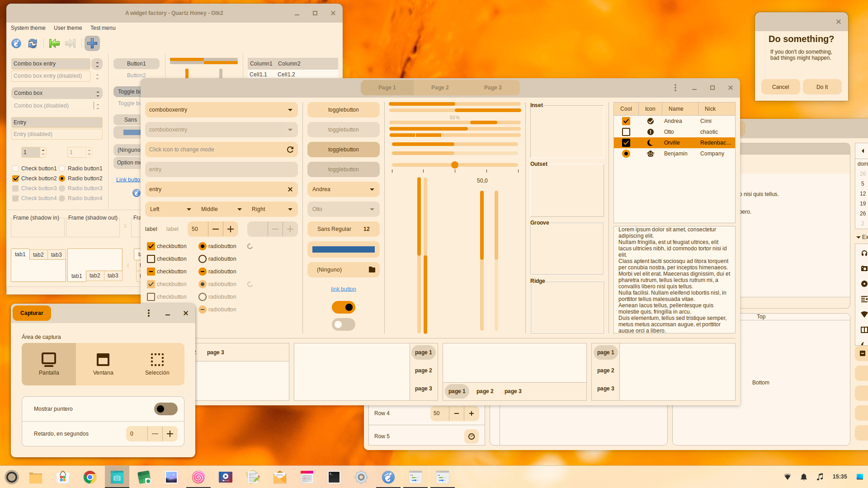Open the Left dropdown

click(170, 209)
